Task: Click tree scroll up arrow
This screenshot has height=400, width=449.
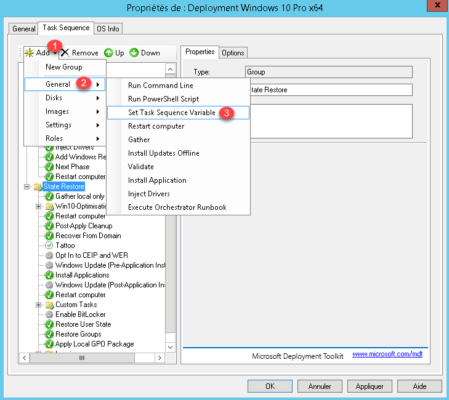Action: [170, 69]
